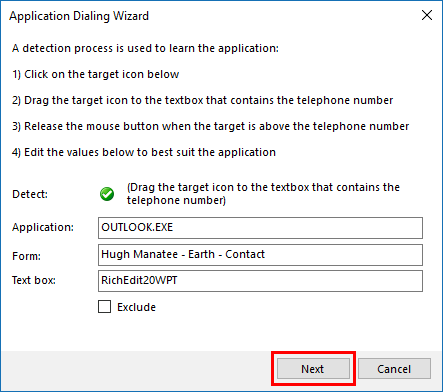Click the Application label
The width and height of the screenshot is (443, 392).
pyautogui.click(x=43, y=227)
